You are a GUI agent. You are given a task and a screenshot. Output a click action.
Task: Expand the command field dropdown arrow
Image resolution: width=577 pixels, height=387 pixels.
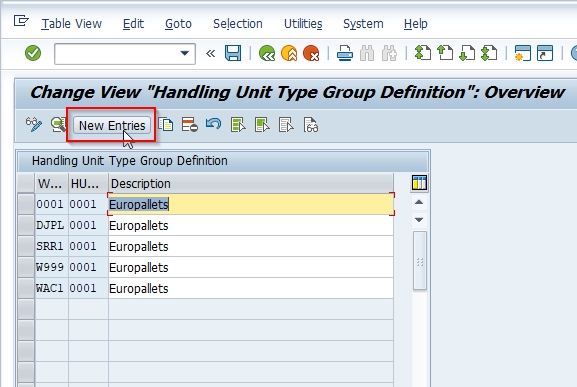[x=185, y=53]
